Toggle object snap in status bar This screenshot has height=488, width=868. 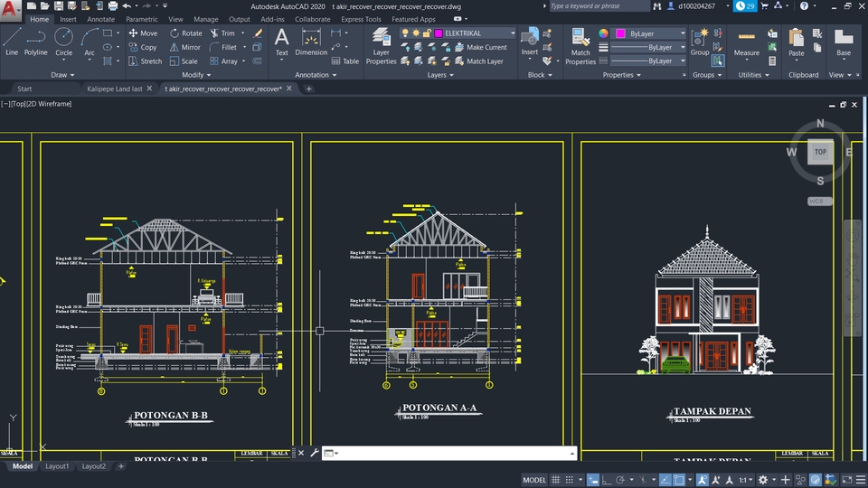(x=679, y=480)
